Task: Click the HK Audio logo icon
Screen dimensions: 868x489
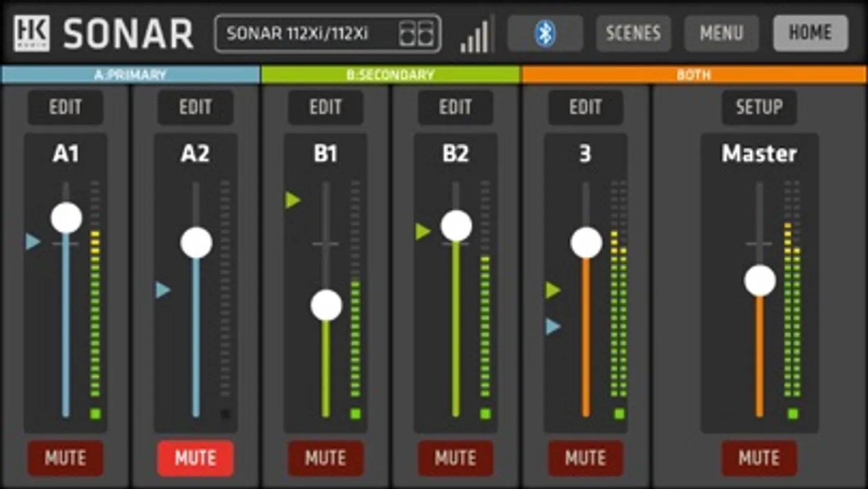Action: (31, 33)
